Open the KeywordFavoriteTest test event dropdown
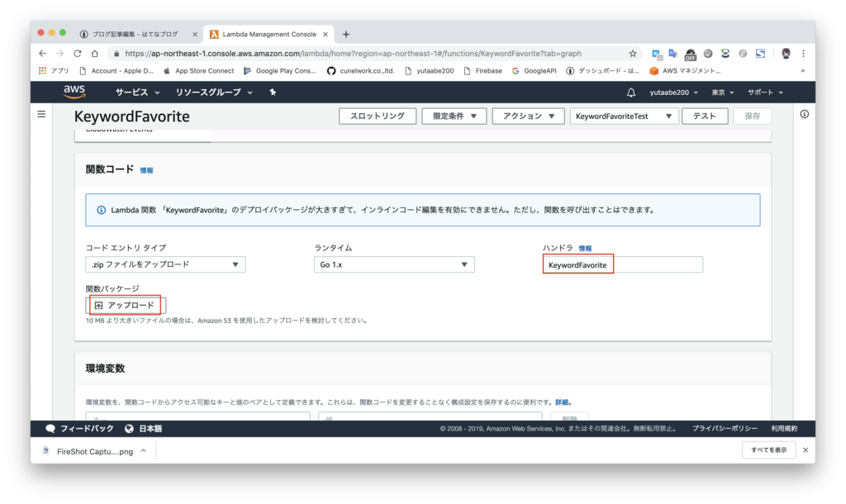 point(624,116)
